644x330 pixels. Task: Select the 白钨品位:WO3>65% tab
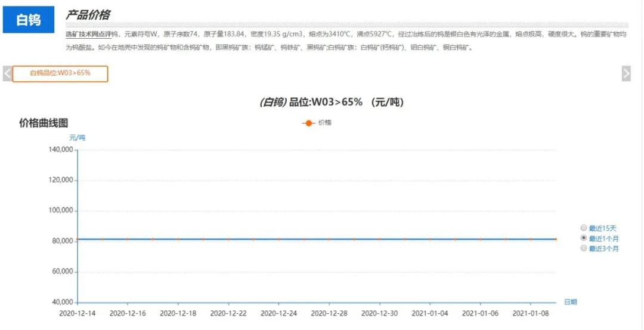tap(60, 73)
